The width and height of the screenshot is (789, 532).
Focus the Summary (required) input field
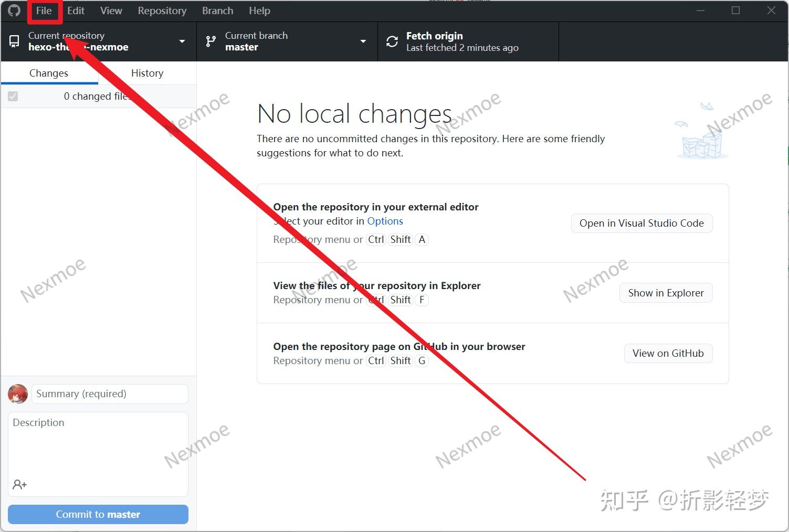tap(110, 394)
